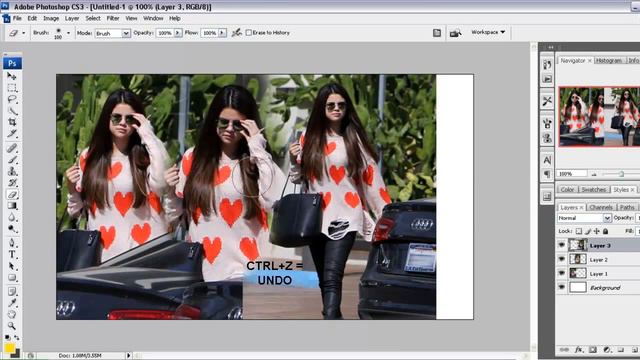Open the Character panel icon
Screen dimensions: 640x360
(547, 160)
